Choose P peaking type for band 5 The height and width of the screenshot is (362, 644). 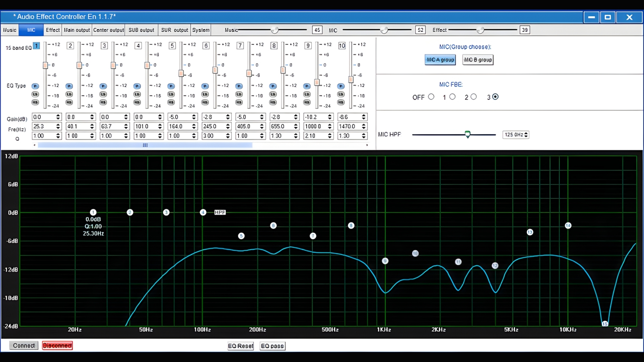tap(171, 86)
